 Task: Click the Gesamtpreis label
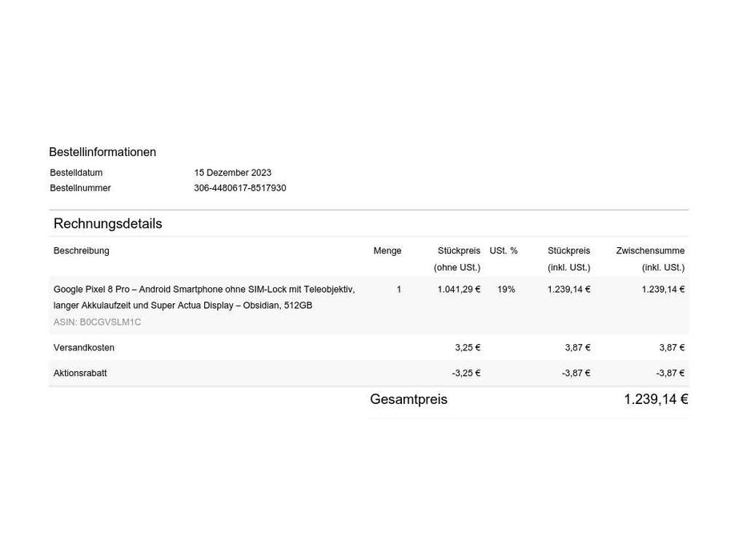click(408, 400)
